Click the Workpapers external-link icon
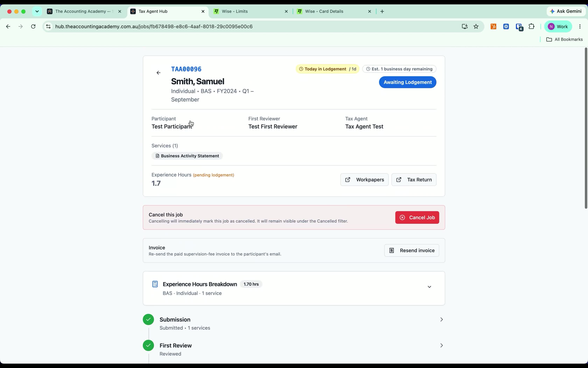 pos(348,180)
